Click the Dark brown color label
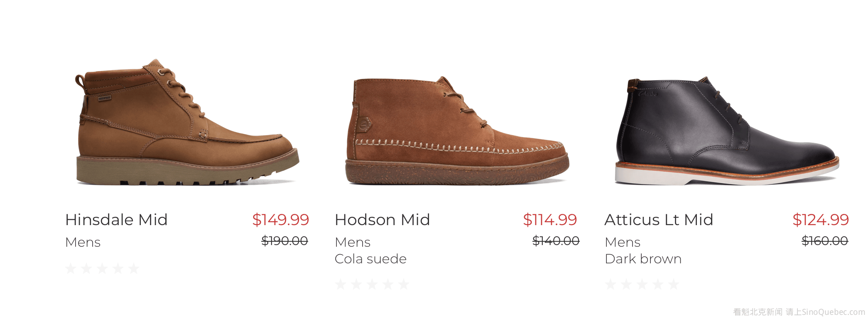Viewport: 868px width, 319px height. 643,259
